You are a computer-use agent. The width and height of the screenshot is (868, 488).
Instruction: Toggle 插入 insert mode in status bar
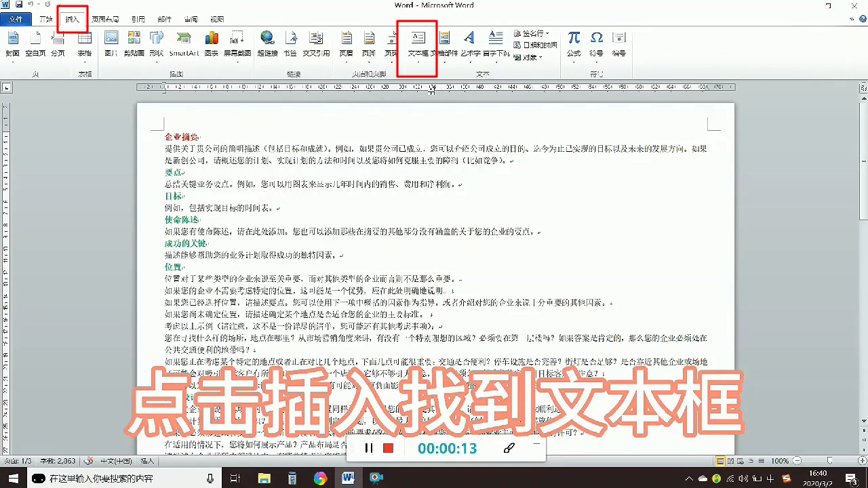pos(147,461)
